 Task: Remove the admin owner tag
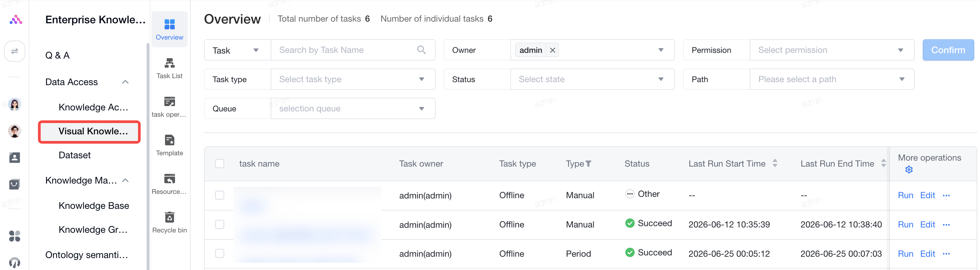(552, 50)
